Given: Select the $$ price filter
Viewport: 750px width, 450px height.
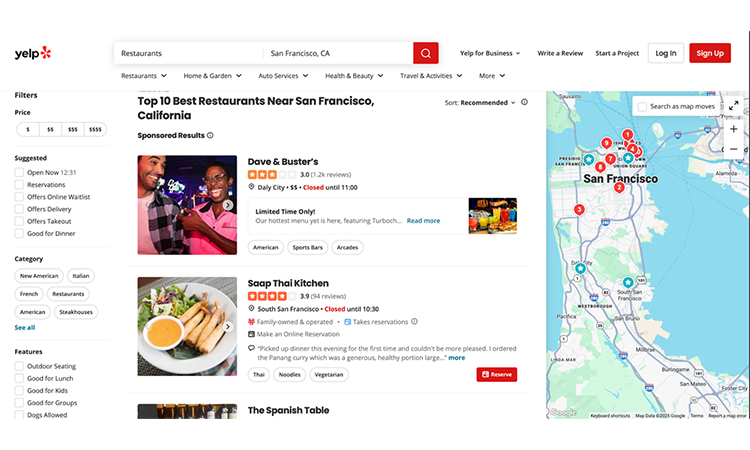Looking at the screenshot, I should coord(50,129).
